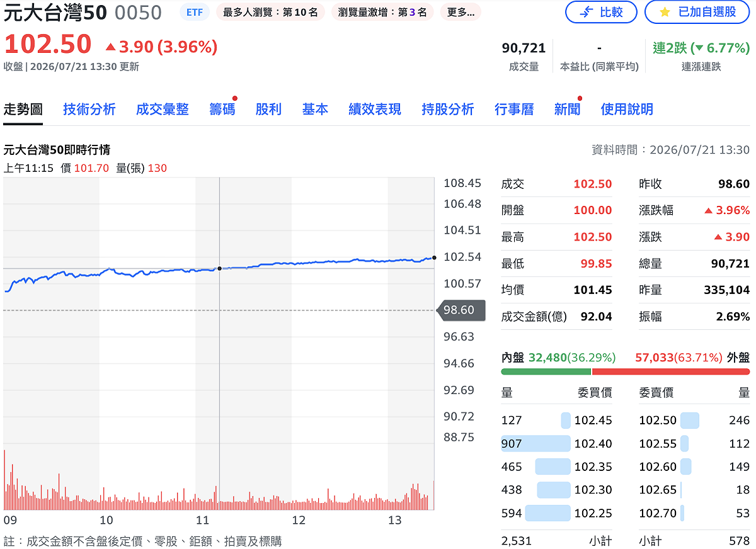Open the 持股分析 tab
Screen dimensions: 756x549
tap(448, 109)
